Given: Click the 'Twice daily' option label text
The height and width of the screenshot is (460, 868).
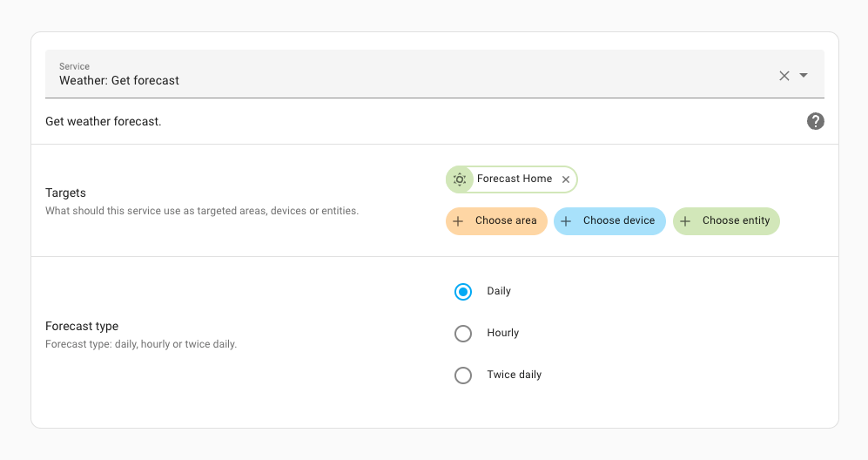Looking at the screenshot, I should tap(514, 375).
